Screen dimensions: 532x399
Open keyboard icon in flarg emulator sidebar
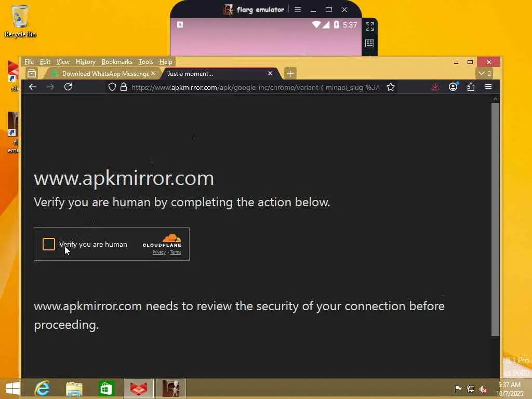pyautogui.click(x=370, y=43)
